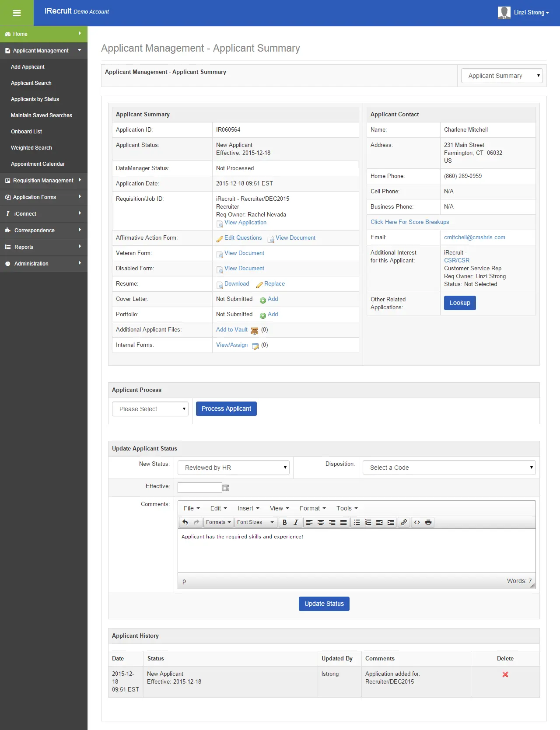Open the New Status dropdown

(x=234, y=468)
